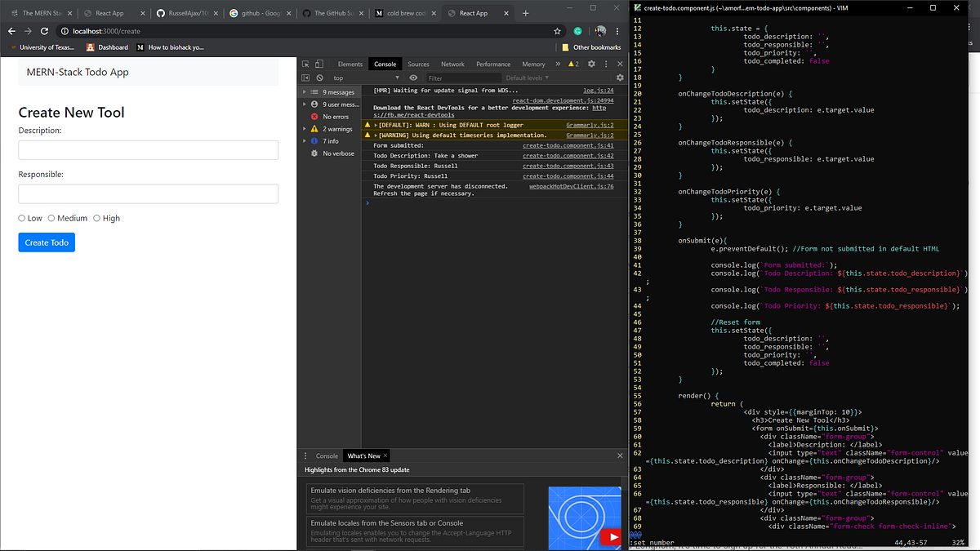Click the Create Todo button

(x=46, y=242)
